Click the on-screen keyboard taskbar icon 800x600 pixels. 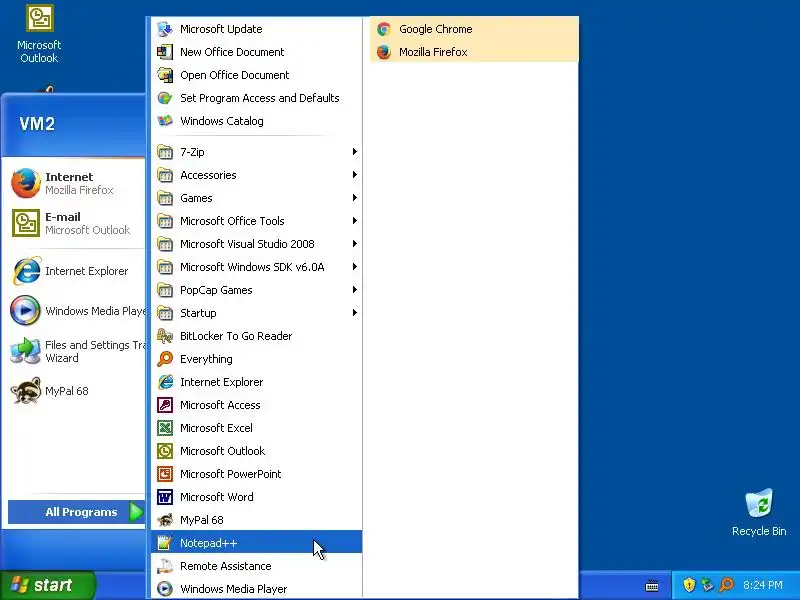(652, 586)
